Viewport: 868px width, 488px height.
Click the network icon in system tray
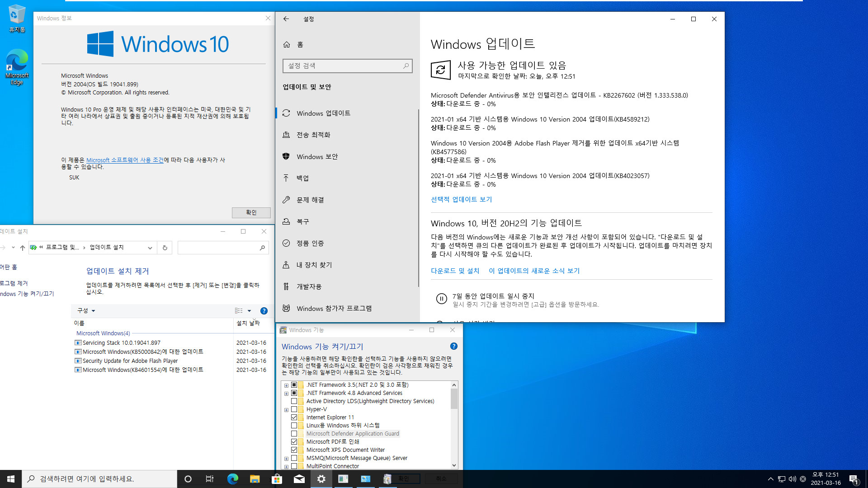tap(781, 479)
